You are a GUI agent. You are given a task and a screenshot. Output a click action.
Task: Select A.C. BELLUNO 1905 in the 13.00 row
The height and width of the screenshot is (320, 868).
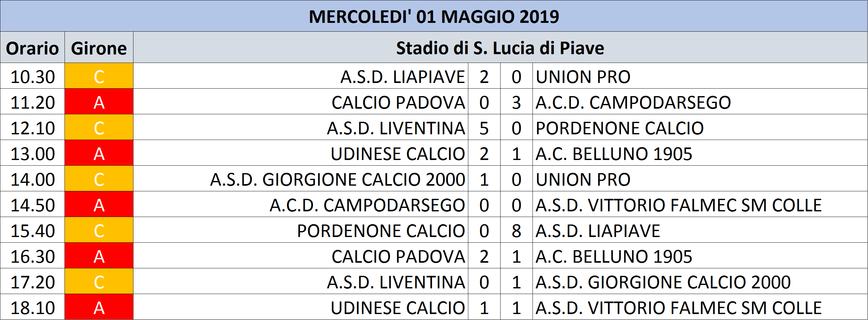[614, 154]
